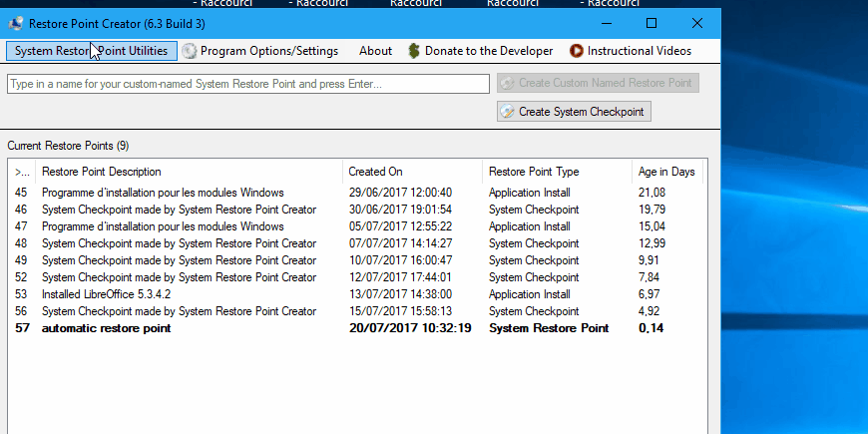Open System Restore Point Utilities menu
This screenshot has width=868, height=434.
coord(92,51)
